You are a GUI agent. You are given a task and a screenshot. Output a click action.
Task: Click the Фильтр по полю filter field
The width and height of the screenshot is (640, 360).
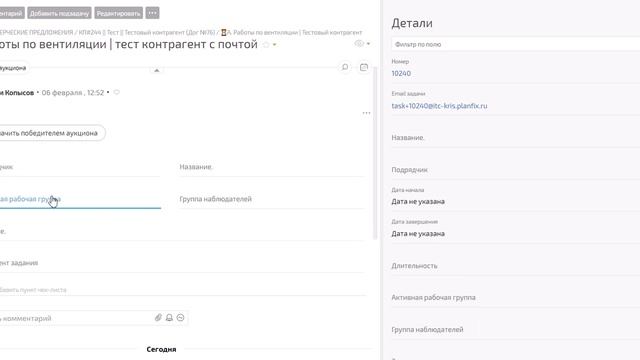[x=515, y=44]
